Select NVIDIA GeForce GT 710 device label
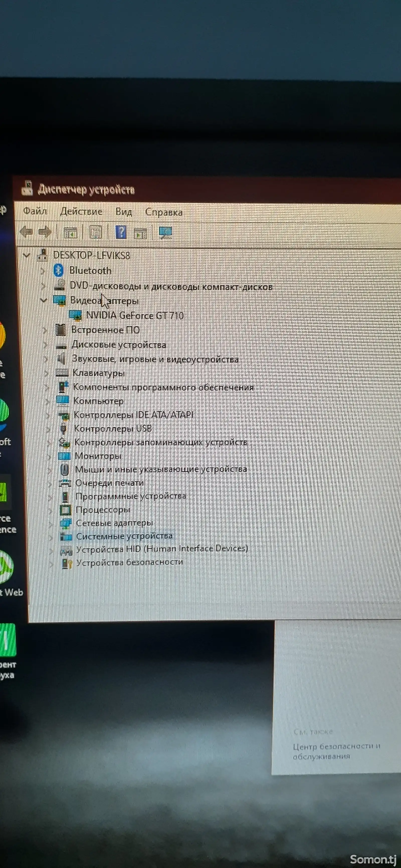This screenshot has height=868, width=401. pyautogui.click(x=135, y=315)
